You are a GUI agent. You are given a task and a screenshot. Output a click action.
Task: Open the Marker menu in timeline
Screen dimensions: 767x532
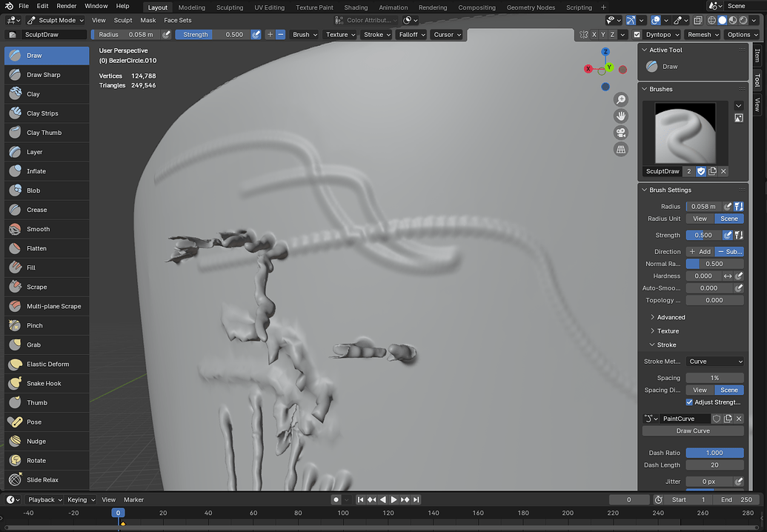click(x=133, y=499)
